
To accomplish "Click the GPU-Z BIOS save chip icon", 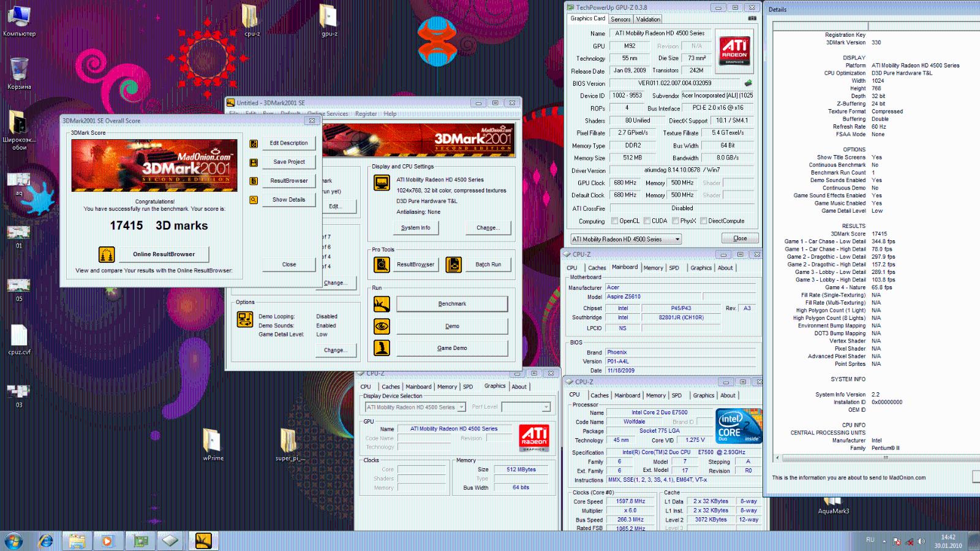I will 748,83.
